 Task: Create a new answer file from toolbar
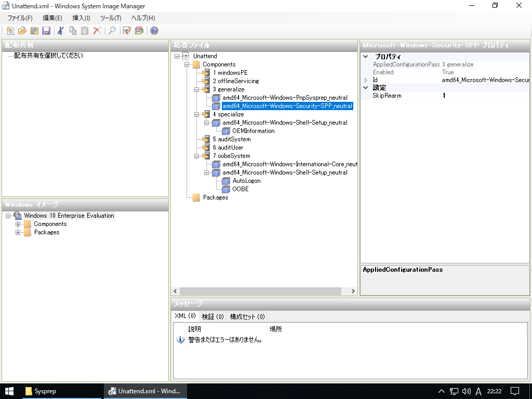point(10,31)
